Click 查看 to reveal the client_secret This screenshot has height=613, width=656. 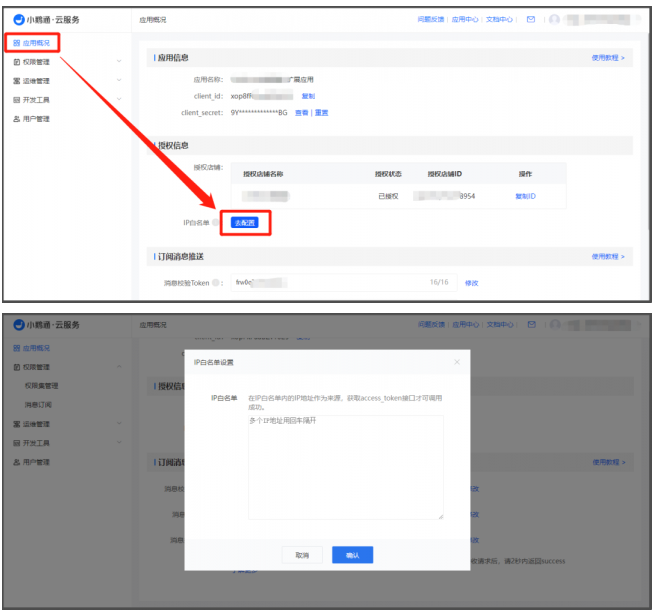[301, 113]
